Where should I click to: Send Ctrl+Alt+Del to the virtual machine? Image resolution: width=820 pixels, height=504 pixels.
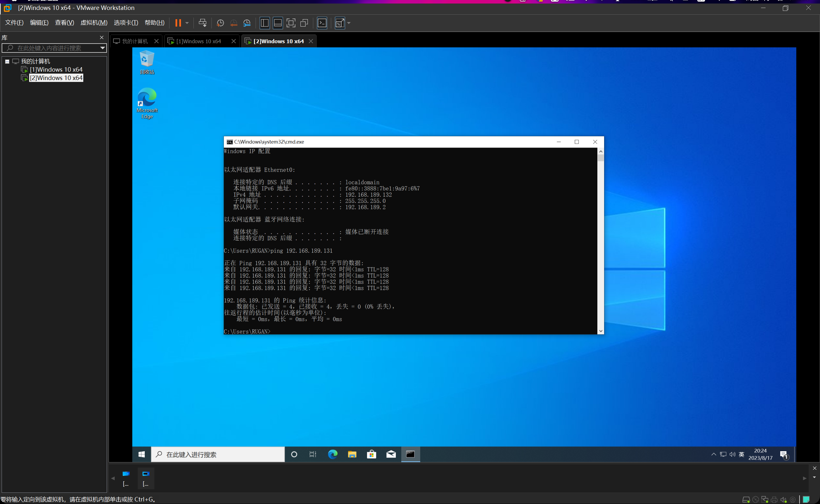tap(202, 23)
